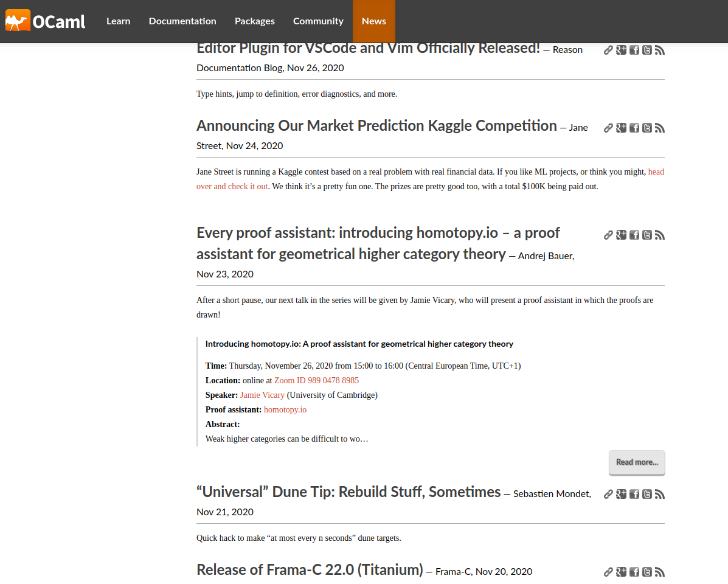Open the Editor Plugin for VSCode headline

pos(368,48)
